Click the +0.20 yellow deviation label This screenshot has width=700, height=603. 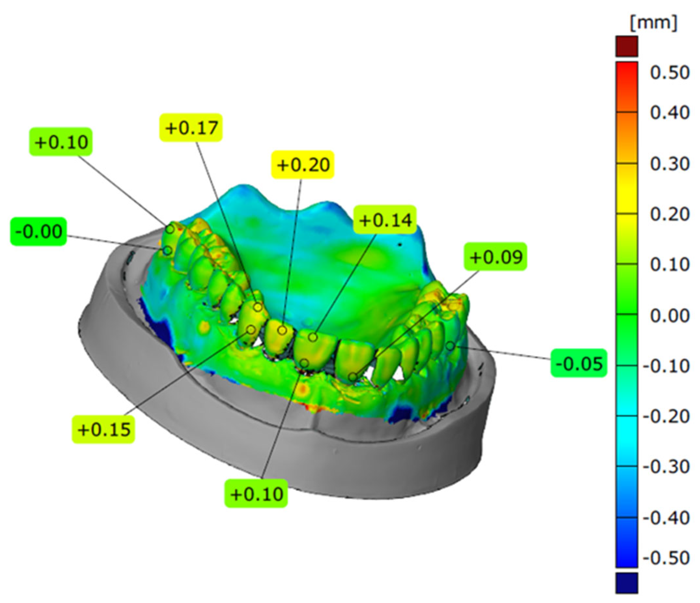click(303, 165)
